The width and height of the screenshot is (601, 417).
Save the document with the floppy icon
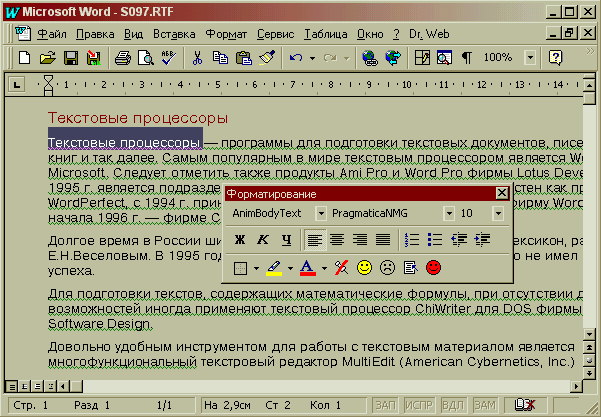[71, 58]
